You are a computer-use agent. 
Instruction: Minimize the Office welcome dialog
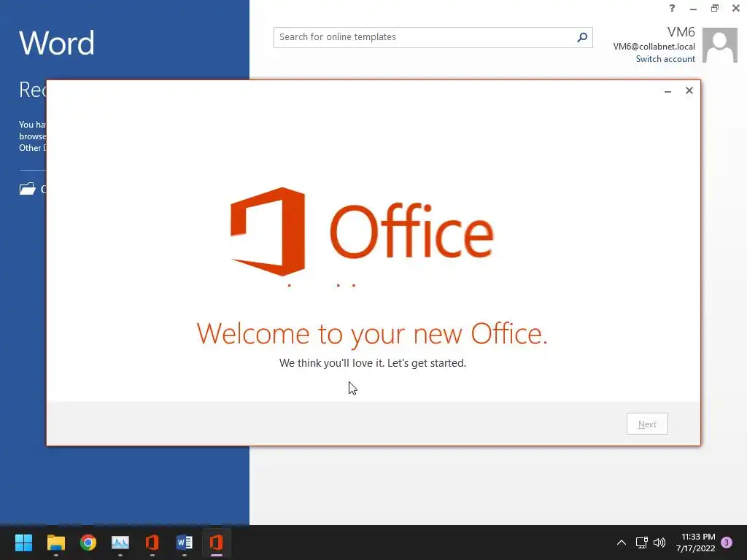[668, 91]
